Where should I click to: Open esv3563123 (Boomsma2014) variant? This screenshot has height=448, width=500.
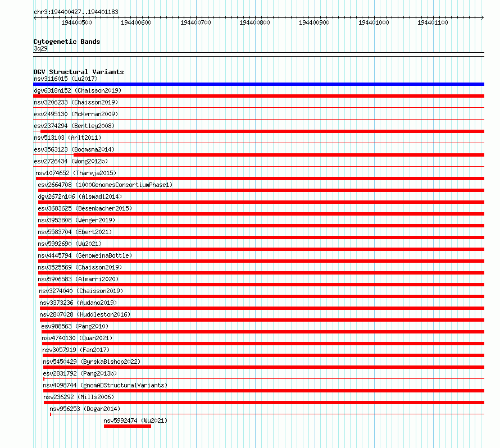tap(74, 149)
